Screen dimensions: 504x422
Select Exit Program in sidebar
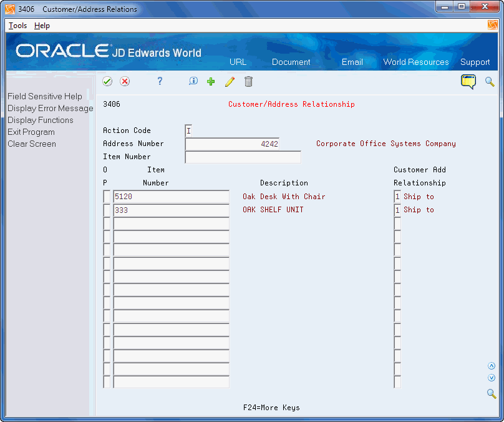click(31, 132)
